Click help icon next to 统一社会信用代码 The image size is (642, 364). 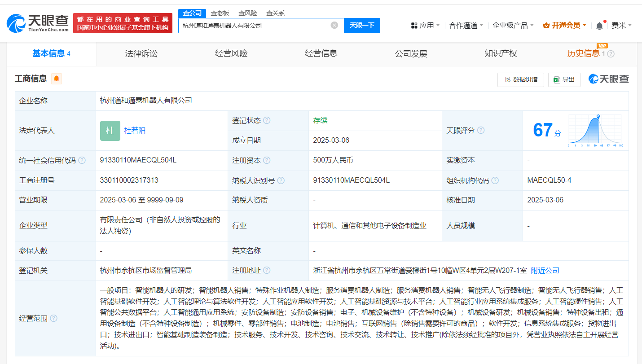click(82, 160)
